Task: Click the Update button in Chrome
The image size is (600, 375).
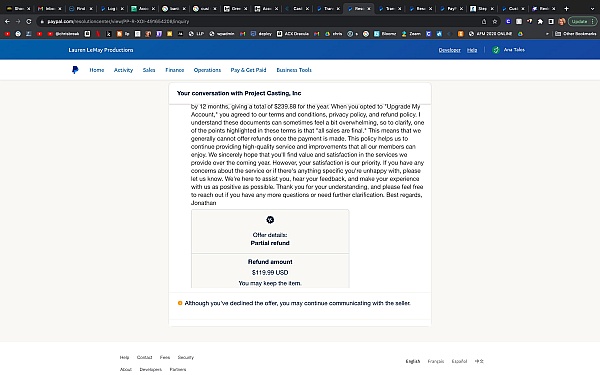Action: [582, 21]
